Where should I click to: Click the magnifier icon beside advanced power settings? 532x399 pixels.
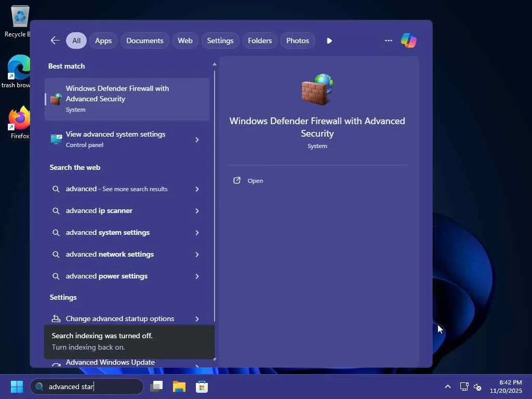(x=56, y=276)
